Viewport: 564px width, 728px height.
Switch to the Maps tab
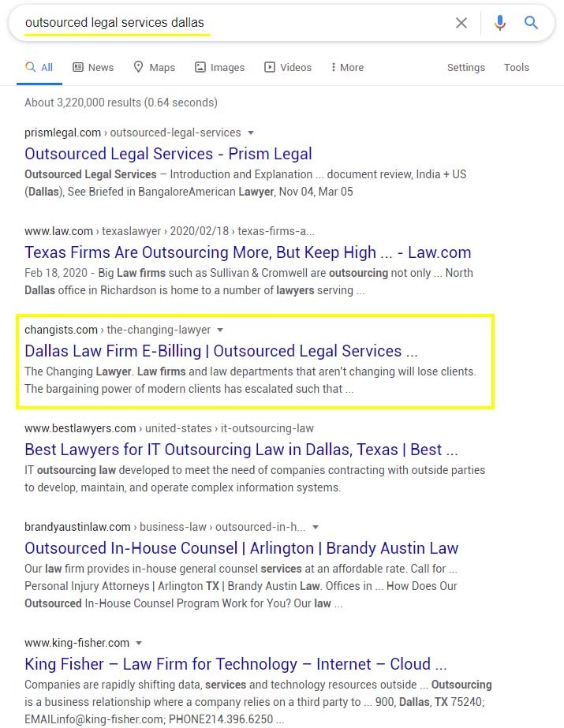tap(154, 67)
